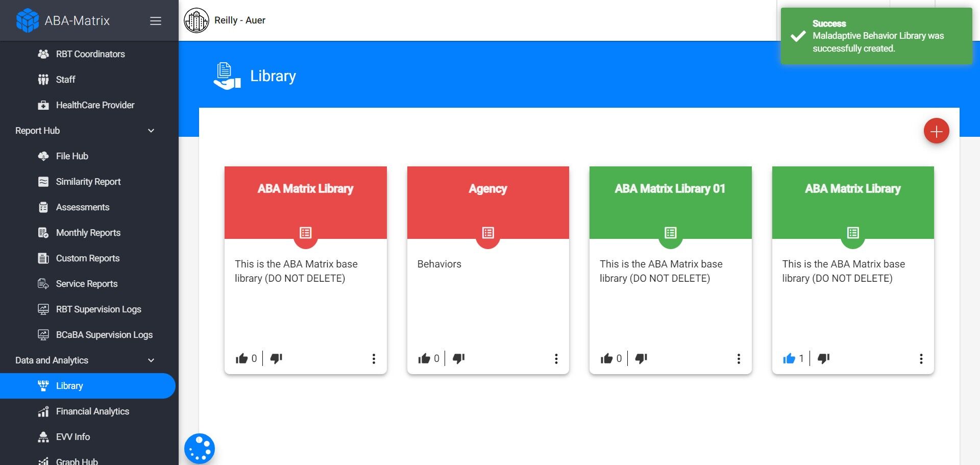
Task: Click the Service Reports icon
Action: coord(43,284)
